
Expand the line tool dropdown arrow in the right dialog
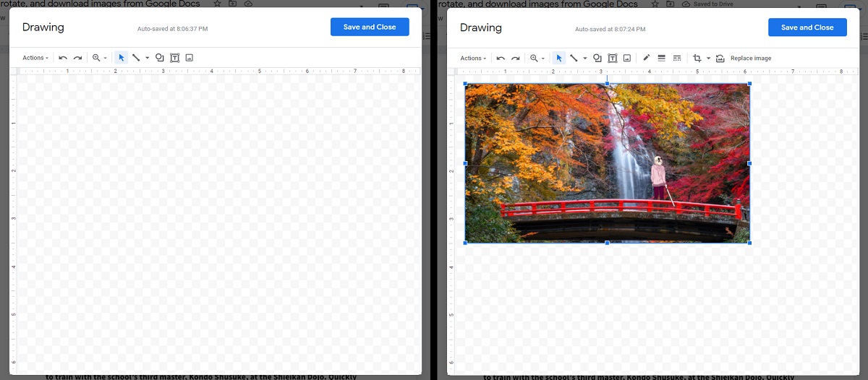pyautogui.click(x=584, y=58)
